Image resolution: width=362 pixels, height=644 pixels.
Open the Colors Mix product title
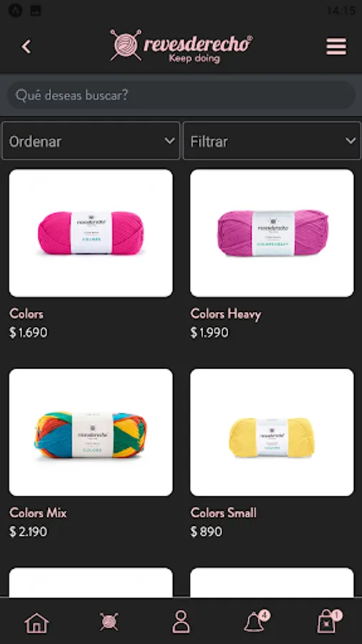click(x=38, y=513)
